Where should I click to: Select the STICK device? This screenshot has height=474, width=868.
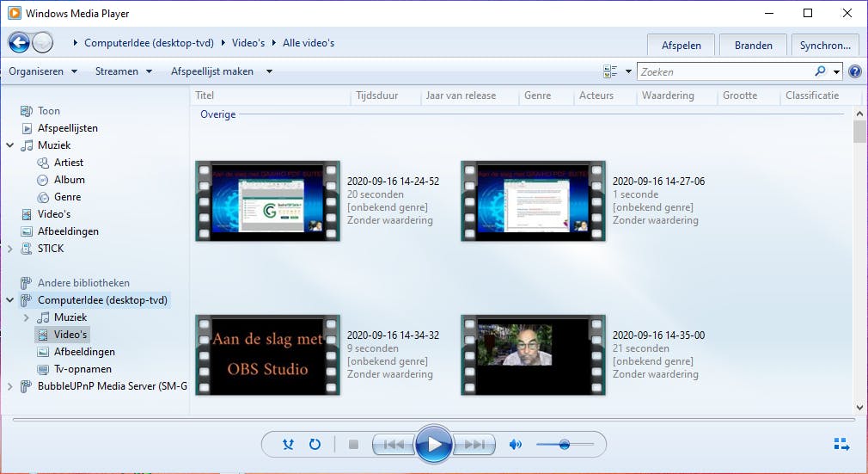click(x=51, y=248)
